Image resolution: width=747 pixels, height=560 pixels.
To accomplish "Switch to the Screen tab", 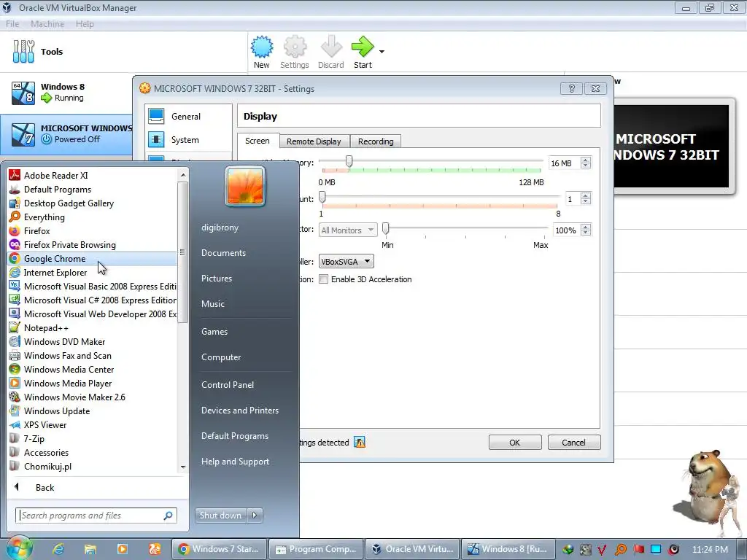I will pos(258,141).
